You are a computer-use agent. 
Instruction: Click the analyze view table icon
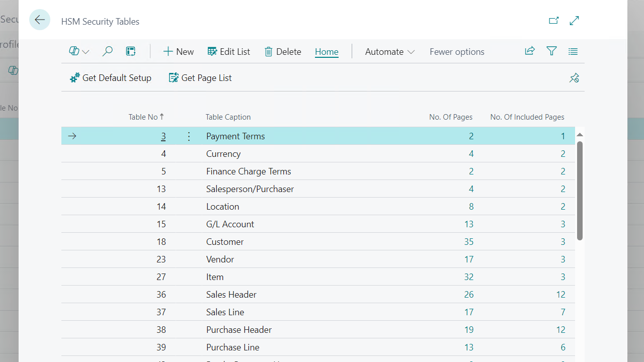(x=131, y=51)
